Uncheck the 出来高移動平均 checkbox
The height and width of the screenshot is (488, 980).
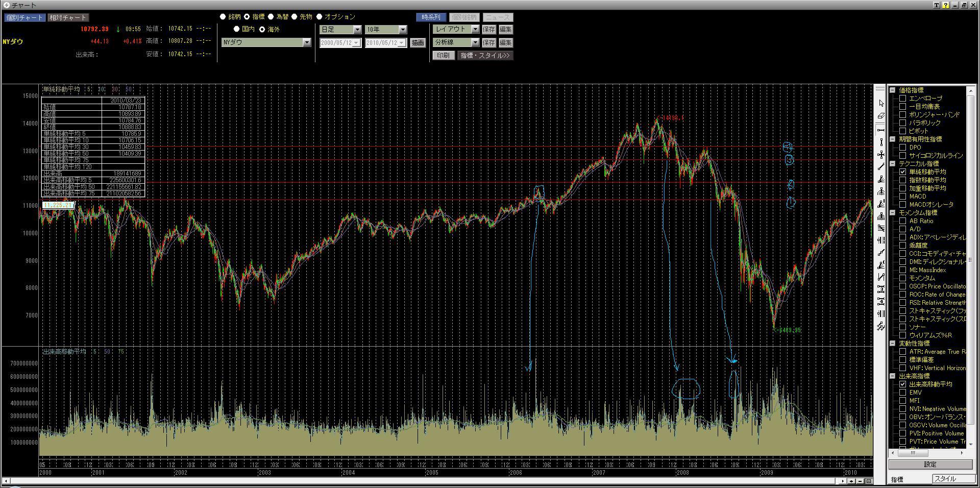click(903, 384)
